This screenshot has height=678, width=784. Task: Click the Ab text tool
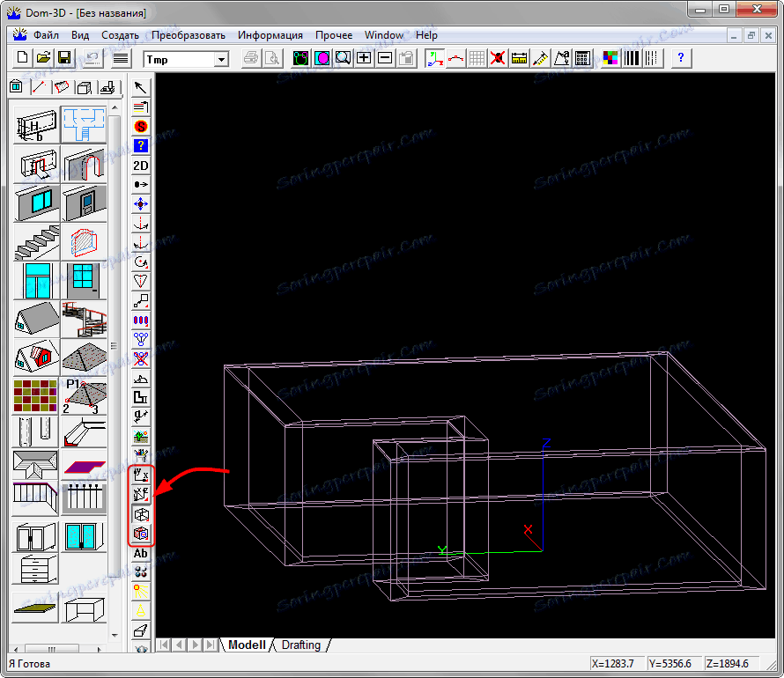[x=141, y=554]
